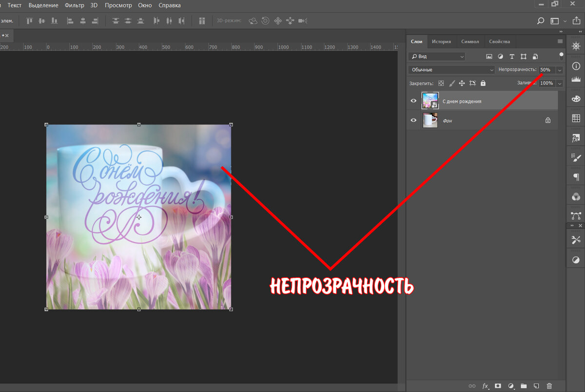Viewport: 585px width, 392px height.
Task: Open the Styles fx panel icon
Action: 576,138
